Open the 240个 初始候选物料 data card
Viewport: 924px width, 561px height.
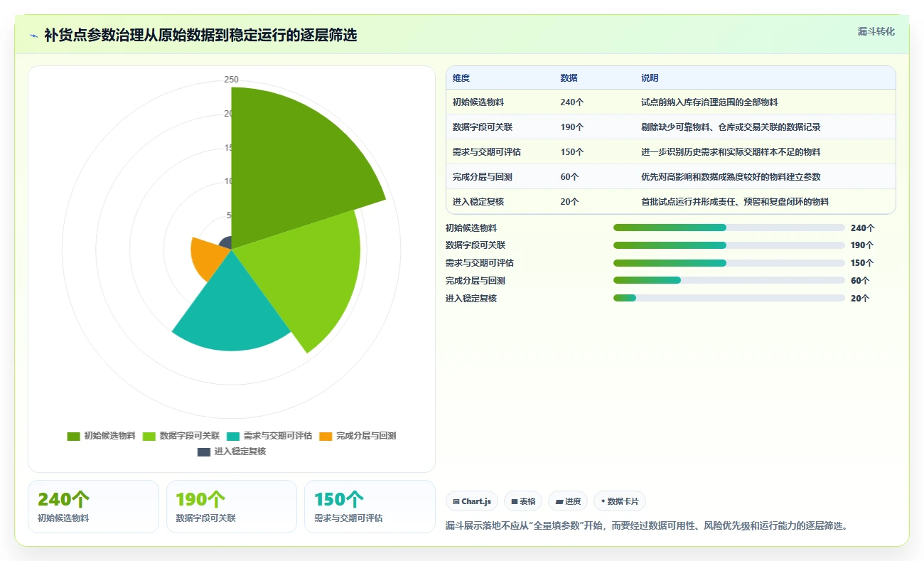93,506
